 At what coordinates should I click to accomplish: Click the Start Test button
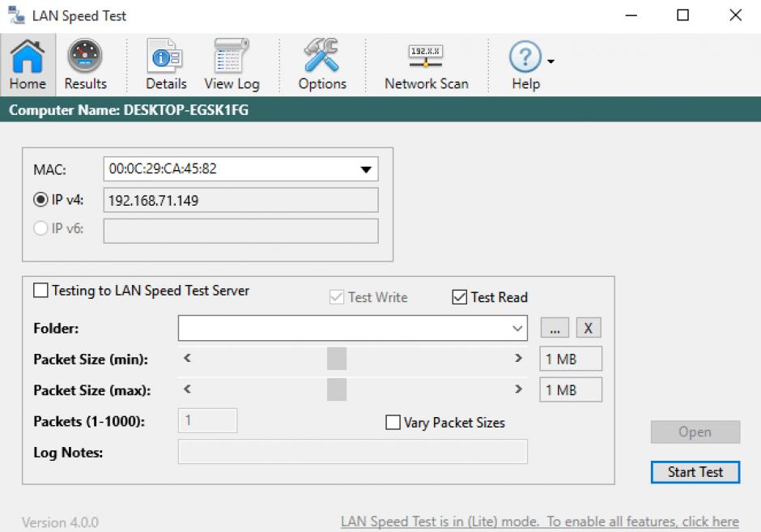pos(695,472)
